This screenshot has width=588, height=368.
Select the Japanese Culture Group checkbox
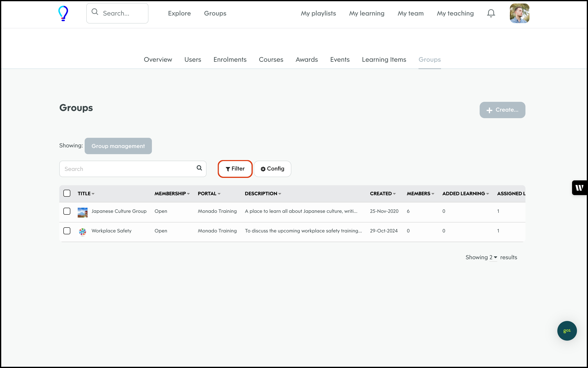point(67,211)
